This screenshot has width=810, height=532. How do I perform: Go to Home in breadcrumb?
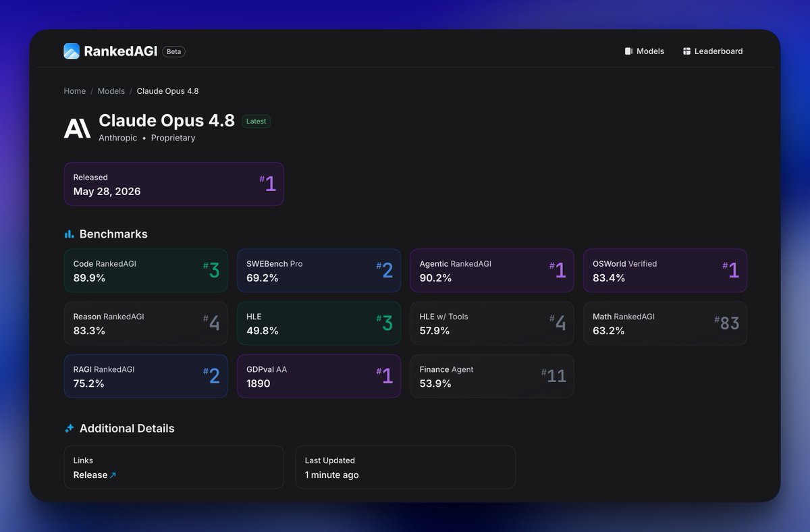tap(75, 91)
